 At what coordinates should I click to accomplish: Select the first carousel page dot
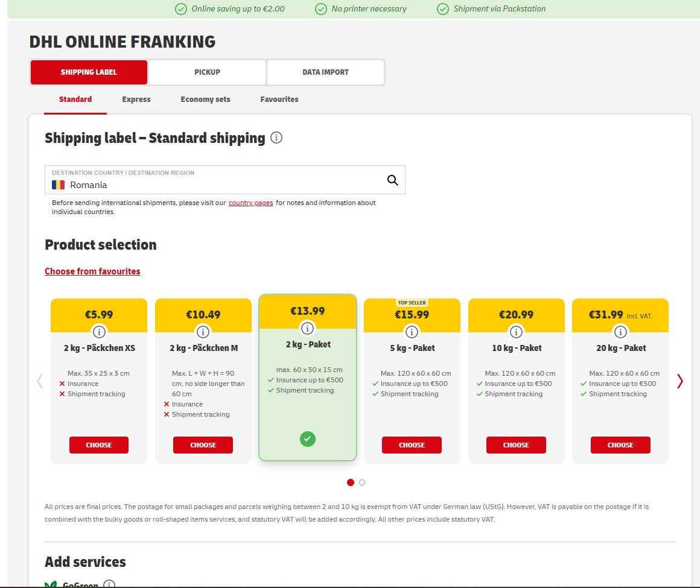pos(351,482)
